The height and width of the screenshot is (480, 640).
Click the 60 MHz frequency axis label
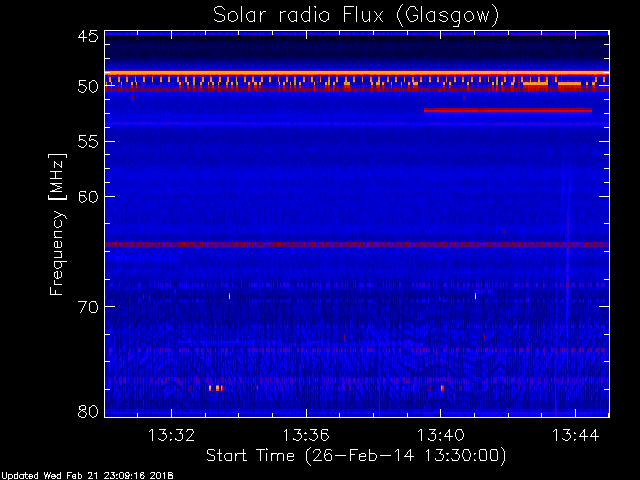[88, 196]
